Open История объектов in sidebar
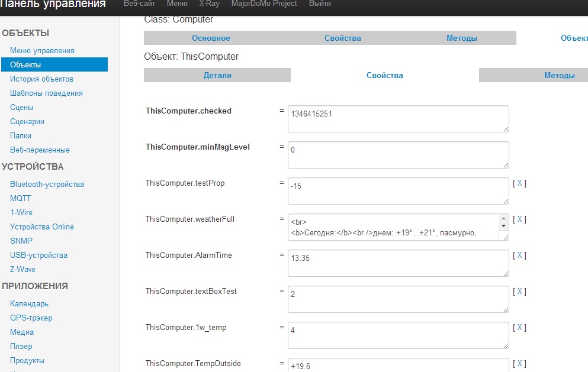The height and width of the screenshot is (372, 588). 41,79
